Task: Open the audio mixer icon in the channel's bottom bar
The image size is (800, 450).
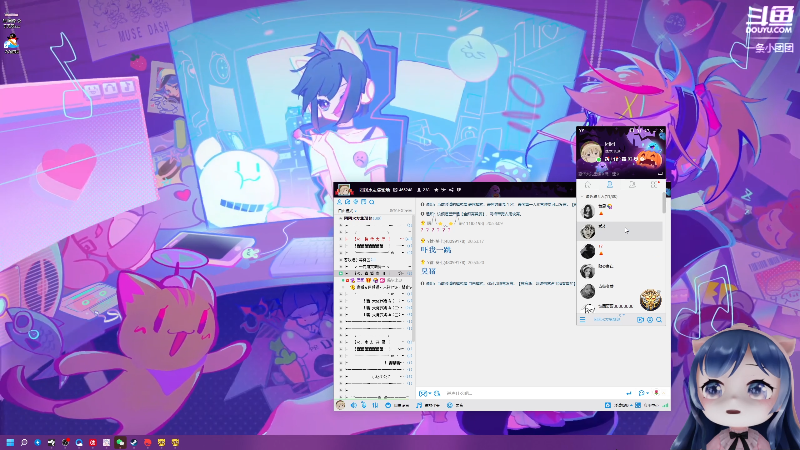Action: point(375,405)
